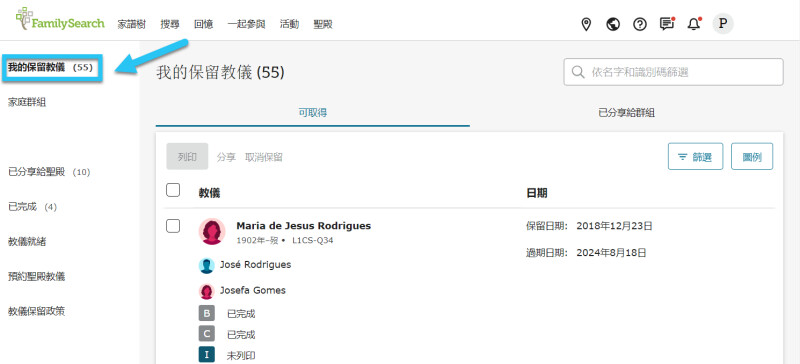
Task: Open the messages chat icon
Action: (667, 23)
